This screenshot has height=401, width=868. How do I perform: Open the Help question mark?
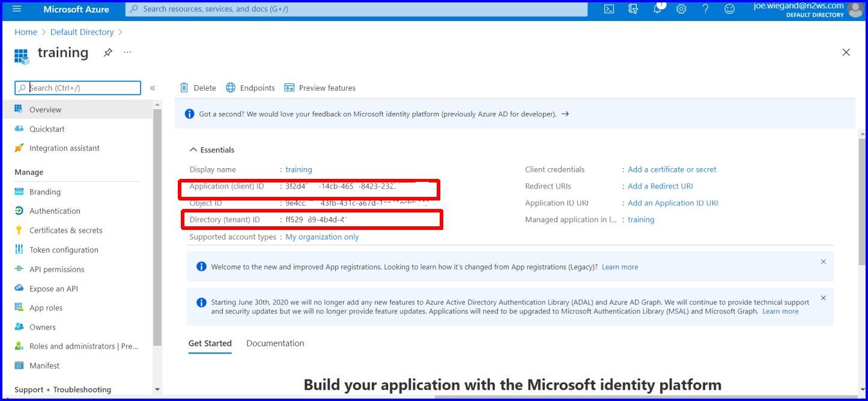(705, 9)
